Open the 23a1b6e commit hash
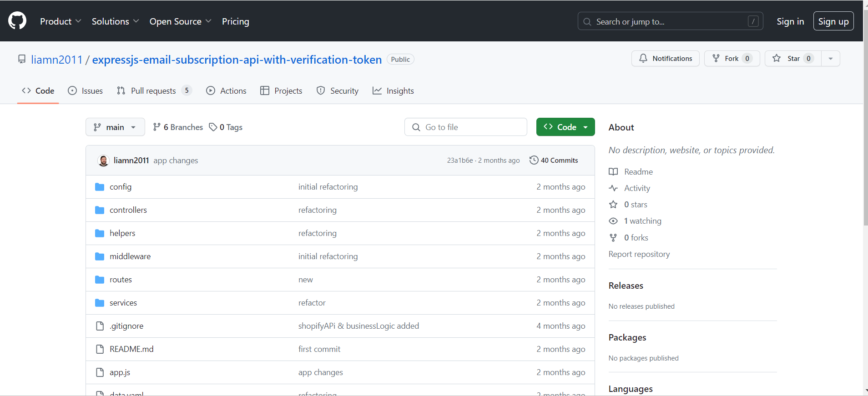 coord(460,160)
